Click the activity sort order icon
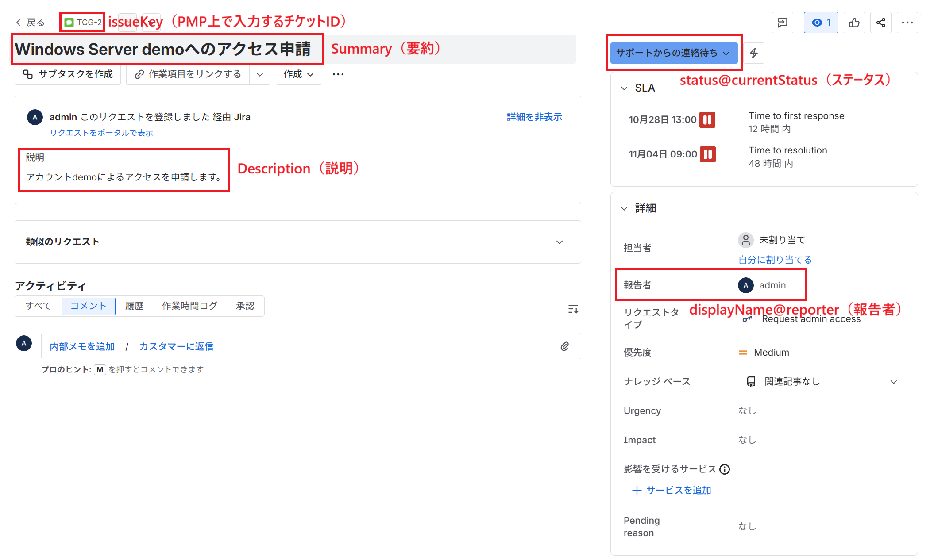Viewport: 934px width, 560px height. (x=573, y=309)
